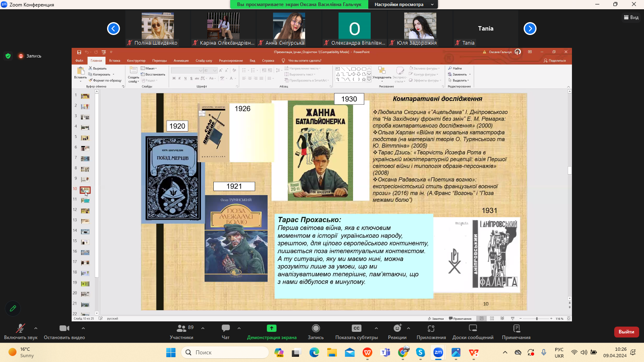Click the Show captions CC icon
The width and height of the screenshot is (644, 362).
pos(356,329)
